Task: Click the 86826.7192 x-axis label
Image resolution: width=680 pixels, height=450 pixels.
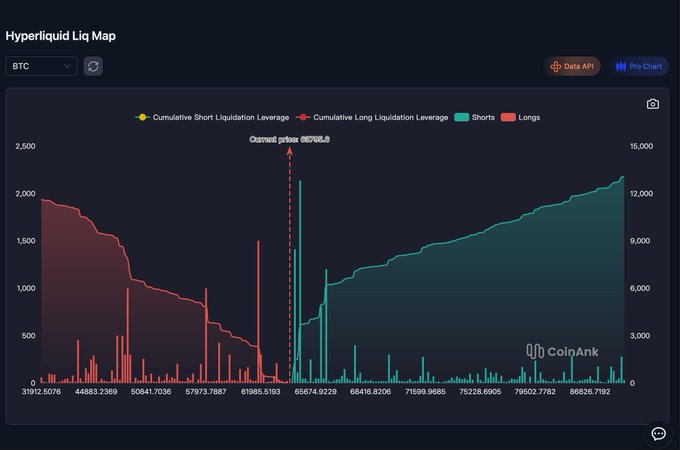Action: [590, 391]
